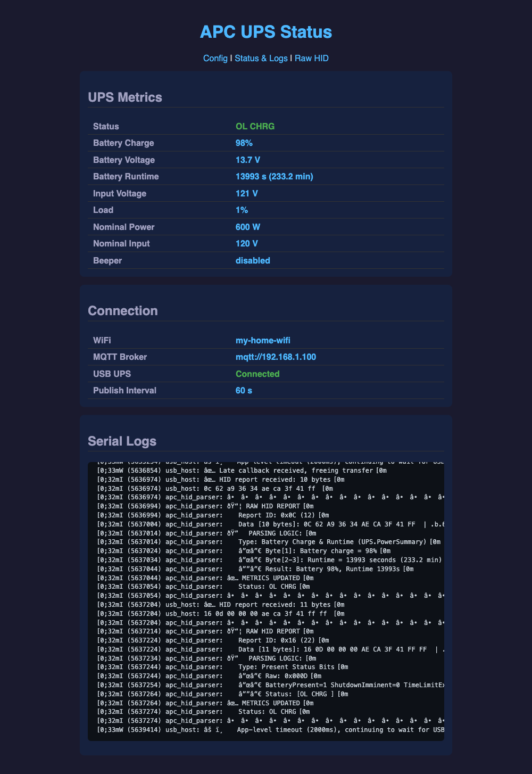Select the 98% battery charge value
The width and height of the screenshot is (532, 774).
[x=244, y=143]
